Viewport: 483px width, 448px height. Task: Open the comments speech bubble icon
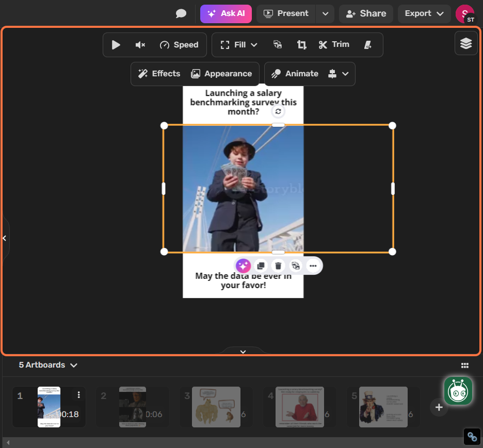click(181, 13)
